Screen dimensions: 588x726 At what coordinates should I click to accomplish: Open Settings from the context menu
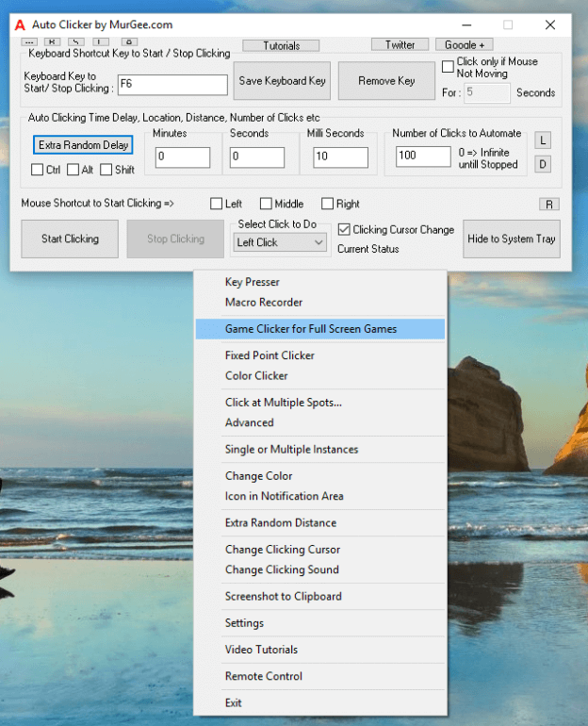point(320,623)
